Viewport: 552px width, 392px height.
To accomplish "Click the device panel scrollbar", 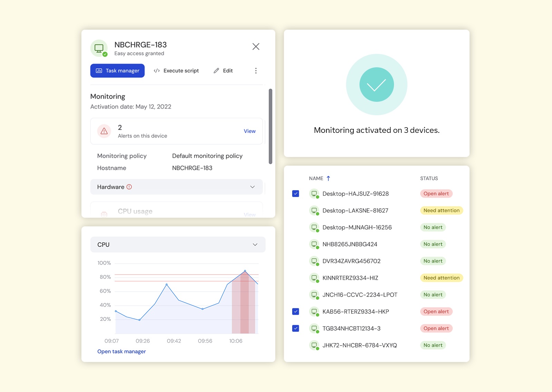I will click(270, 126).
